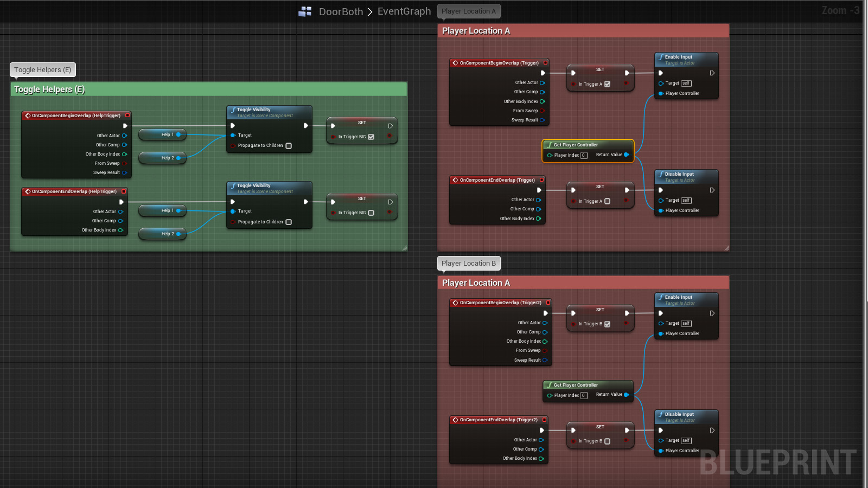The height and width of the screenshot is (488, 868).
Task: Click the Return Value pin on highlighted Get Player Controller
Action: click(x=627, y=155)
